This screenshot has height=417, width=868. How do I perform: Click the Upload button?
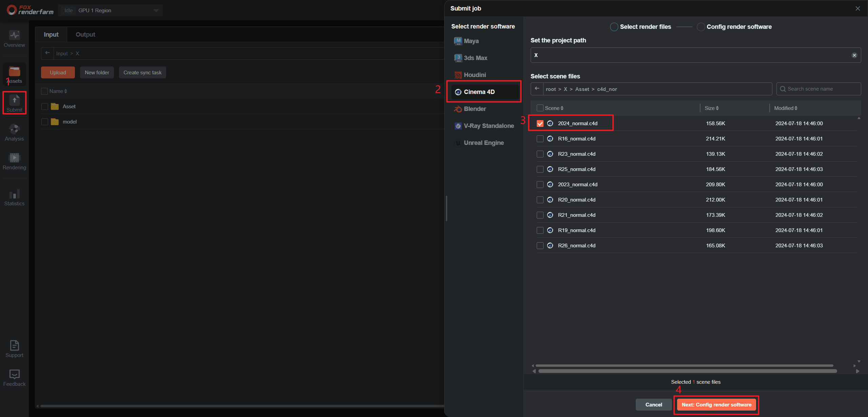coord(58,73)
